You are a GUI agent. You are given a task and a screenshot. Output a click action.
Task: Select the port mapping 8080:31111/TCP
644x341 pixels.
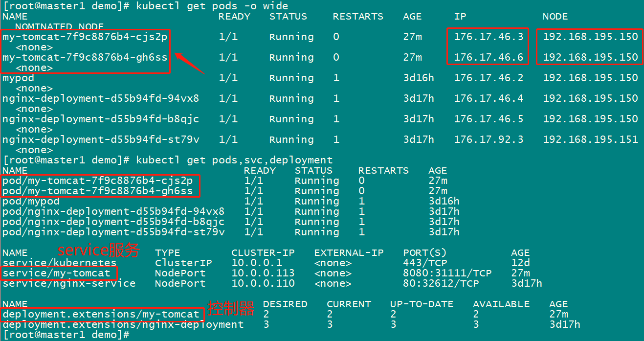(x=447, y=273)
